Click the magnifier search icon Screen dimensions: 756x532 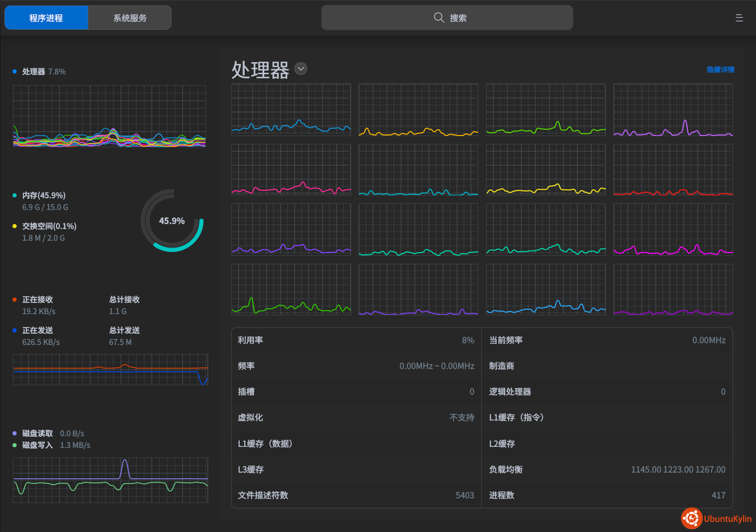pos(439,18)
